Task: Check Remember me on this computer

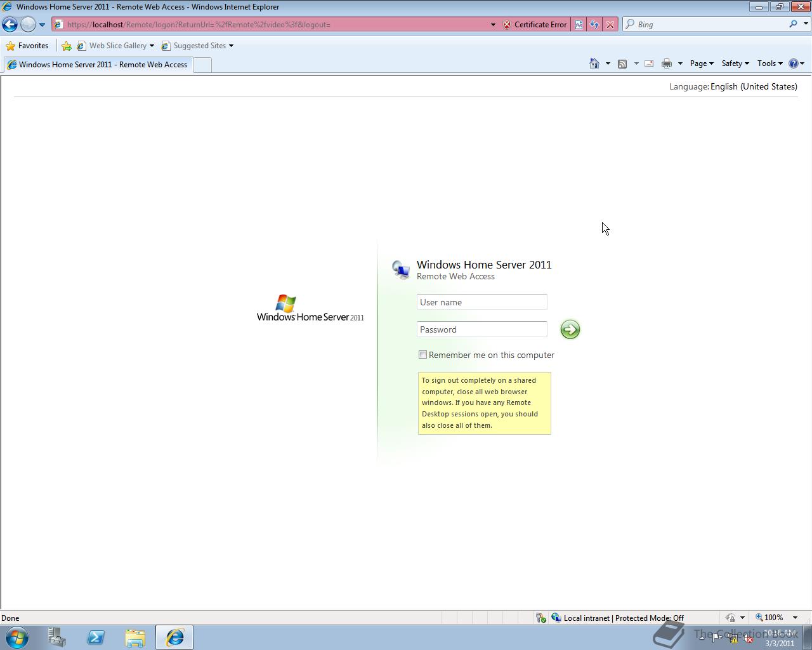Action: click(x=422, y=355)
